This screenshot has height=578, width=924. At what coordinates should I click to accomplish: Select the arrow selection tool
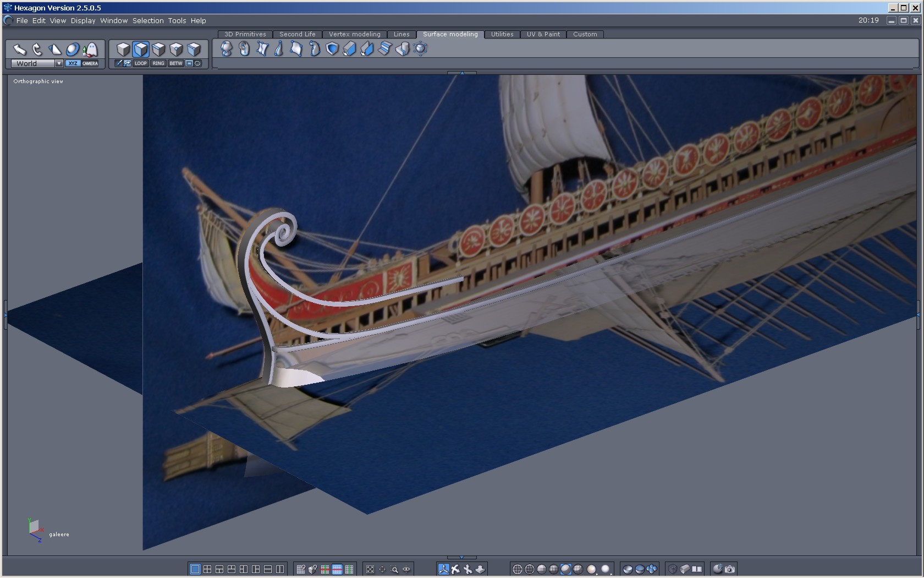(x=20, y=50)
